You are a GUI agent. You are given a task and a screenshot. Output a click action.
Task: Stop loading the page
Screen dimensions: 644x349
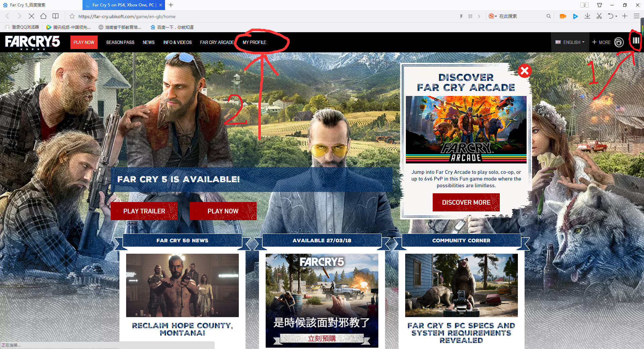[31, 16]
